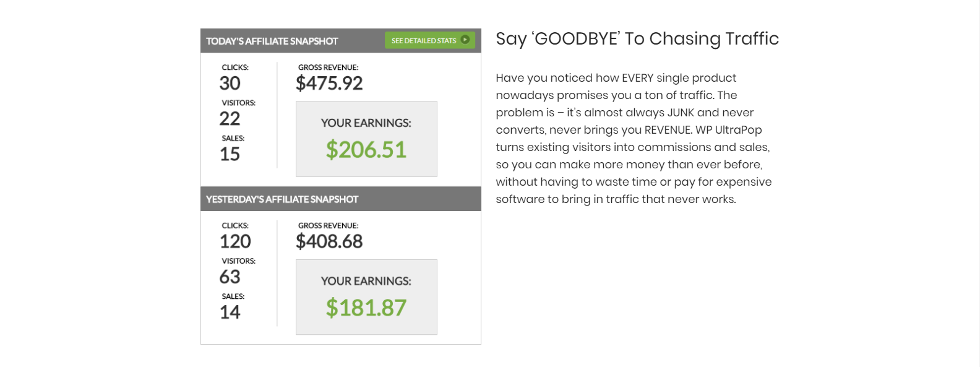Click today's sales number 15
980x367 pixels.
pyautogui.click(x=230, y=153)
